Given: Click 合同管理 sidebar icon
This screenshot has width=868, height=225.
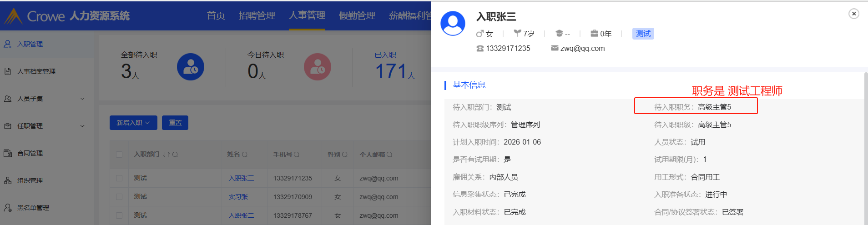Looking at the screenshot, I should pyautogui.click(x=8, y=153).
